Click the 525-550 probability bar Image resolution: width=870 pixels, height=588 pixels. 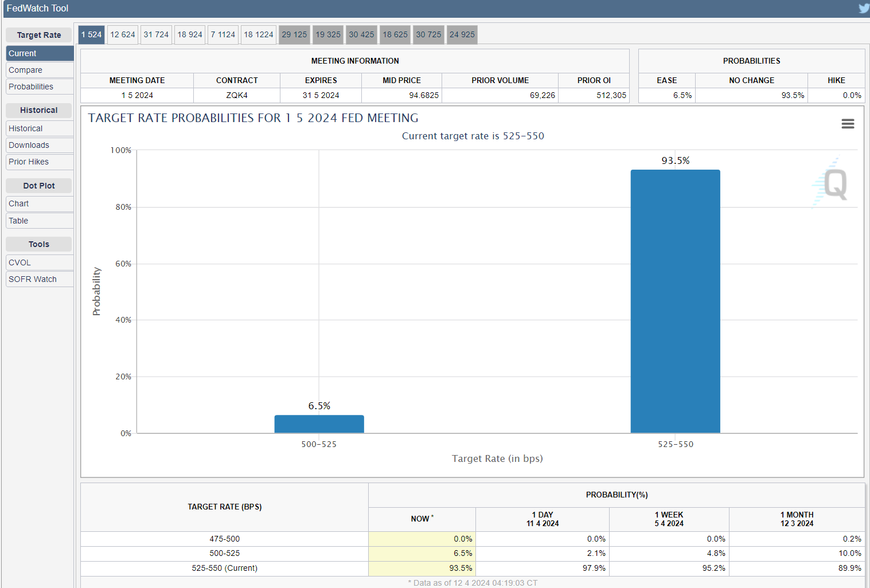pyautogui.click(x=675, y=301)
